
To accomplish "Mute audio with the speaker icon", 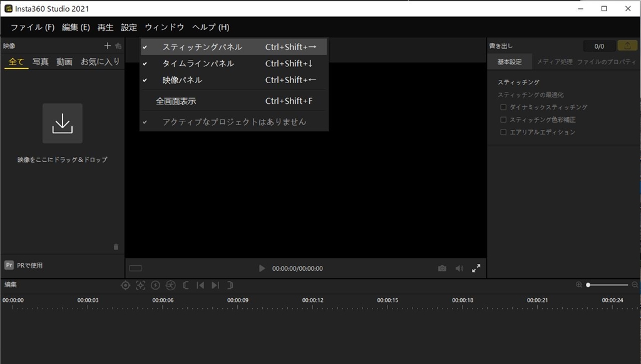I will [x=459, y=268].
